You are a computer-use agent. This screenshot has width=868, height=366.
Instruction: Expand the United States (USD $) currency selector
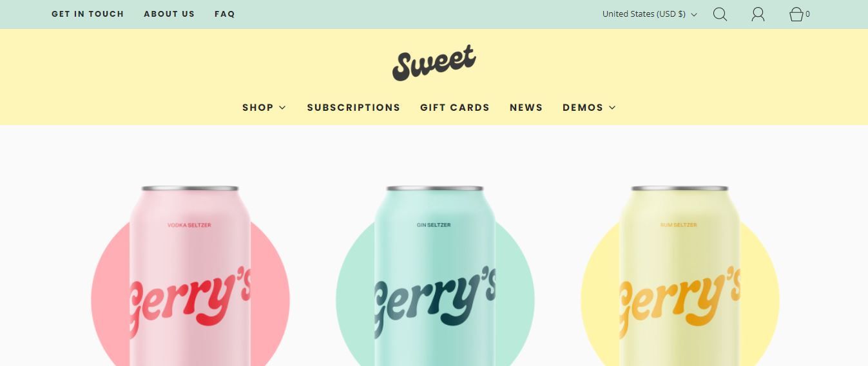[x=650, y=14]
